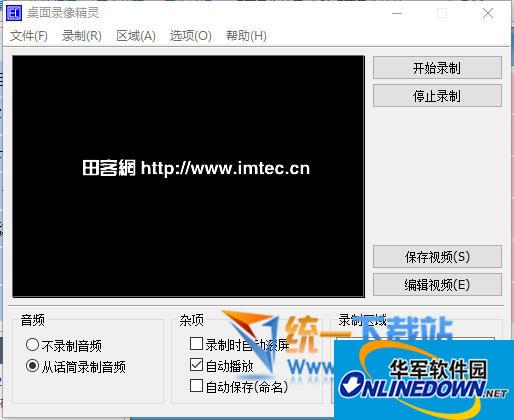Image resolution: width=514 pixels, height=420 pixels.
Task: Minimize the 桌面录像精灵 window
Action: tap(397, 13)
